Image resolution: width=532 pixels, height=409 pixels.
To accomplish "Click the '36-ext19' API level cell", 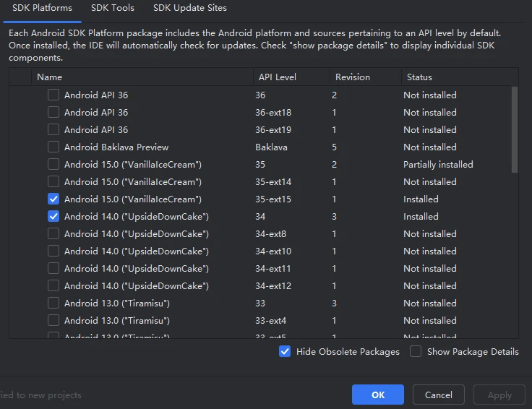I will pos(273,130).
